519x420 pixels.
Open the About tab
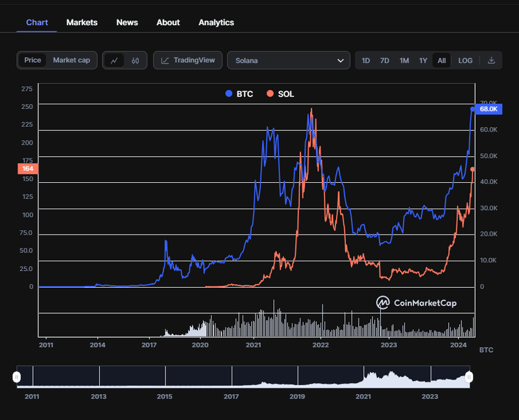[168, 23]
